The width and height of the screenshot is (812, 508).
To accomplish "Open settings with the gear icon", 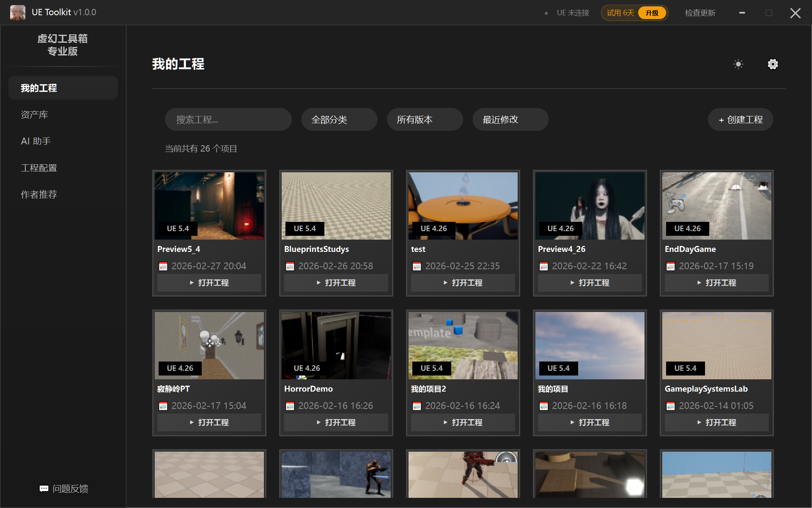I will [773, 64].
